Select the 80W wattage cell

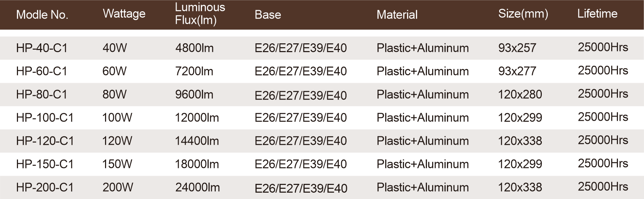point(115,94)
